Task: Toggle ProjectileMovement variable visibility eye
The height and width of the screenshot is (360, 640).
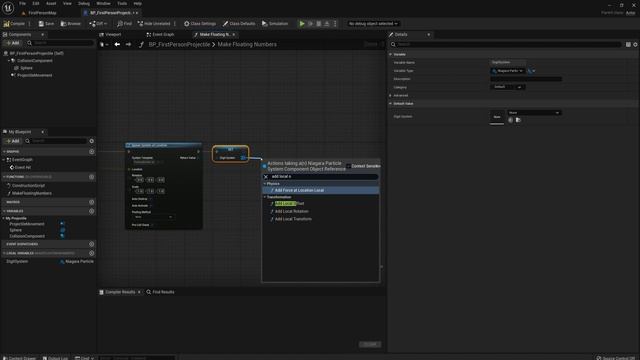Action: tap(62, 224)
